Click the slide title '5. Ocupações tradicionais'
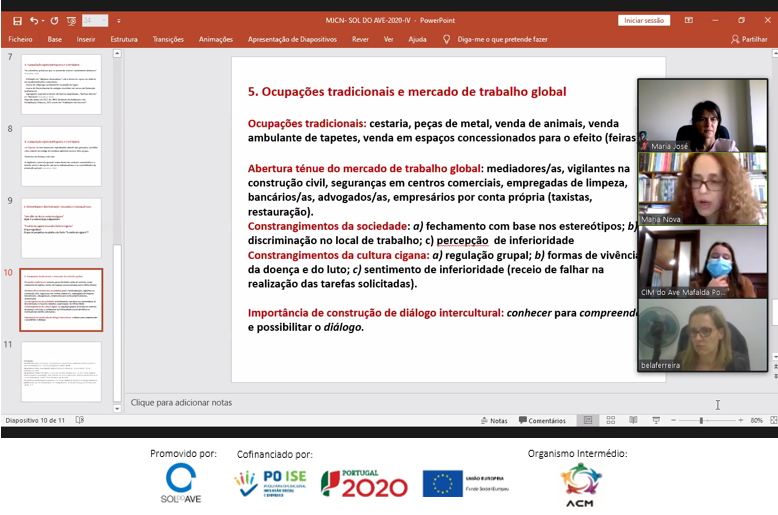Image resolution: width=778 pixels, height=515 pixels. [x=407, y=92]
